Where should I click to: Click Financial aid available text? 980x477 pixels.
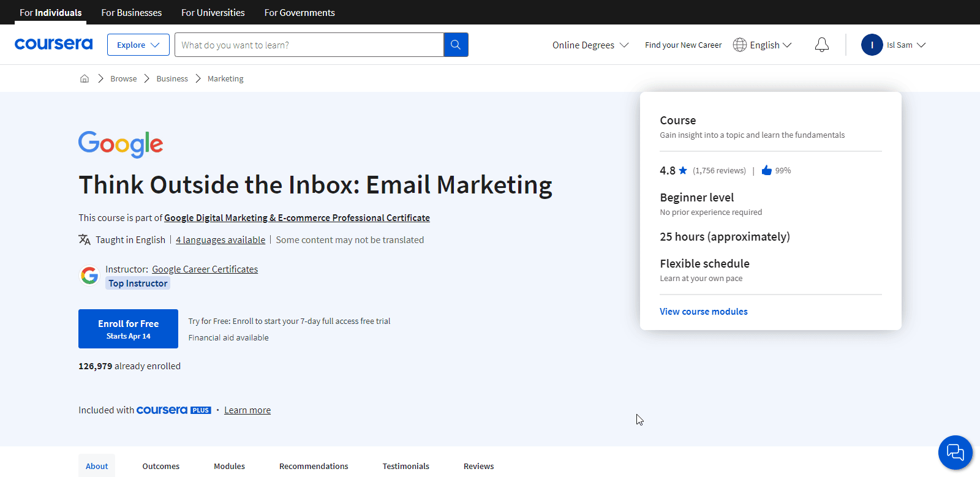pos(228,337)
